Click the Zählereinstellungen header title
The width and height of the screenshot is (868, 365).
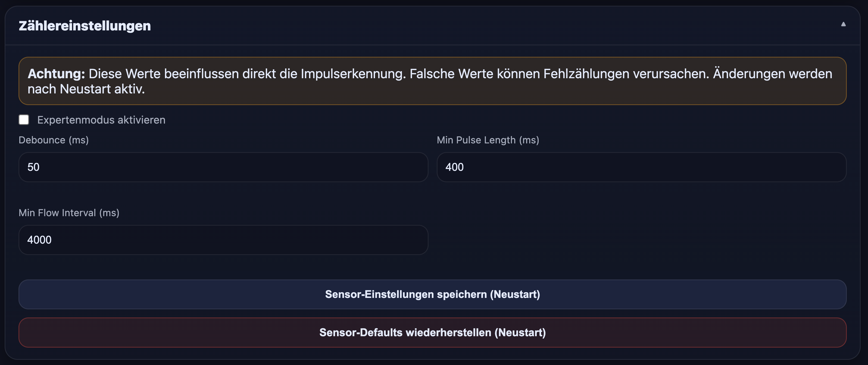click(x=85, y=26)
